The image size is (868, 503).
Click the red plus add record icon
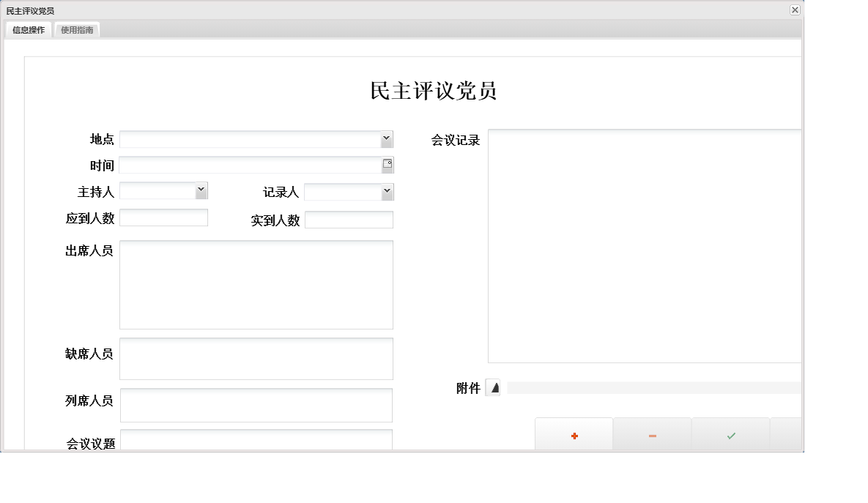click(574, 436)
